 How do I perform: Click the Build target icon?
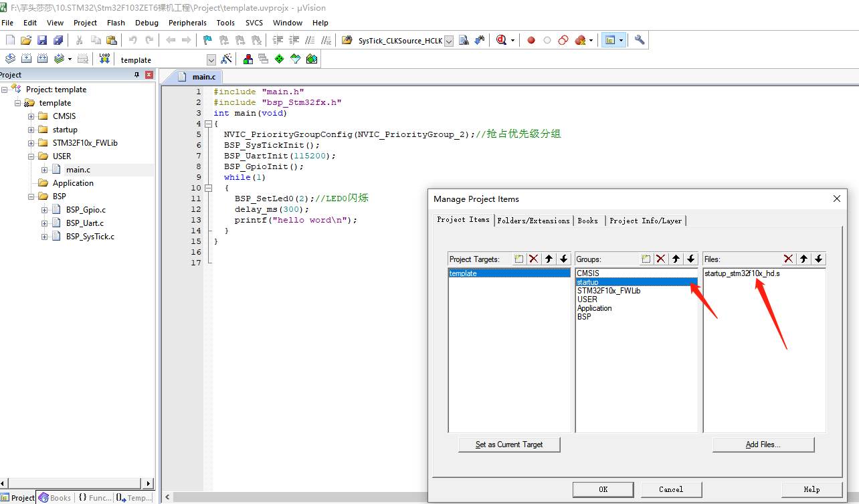(26, 59)
